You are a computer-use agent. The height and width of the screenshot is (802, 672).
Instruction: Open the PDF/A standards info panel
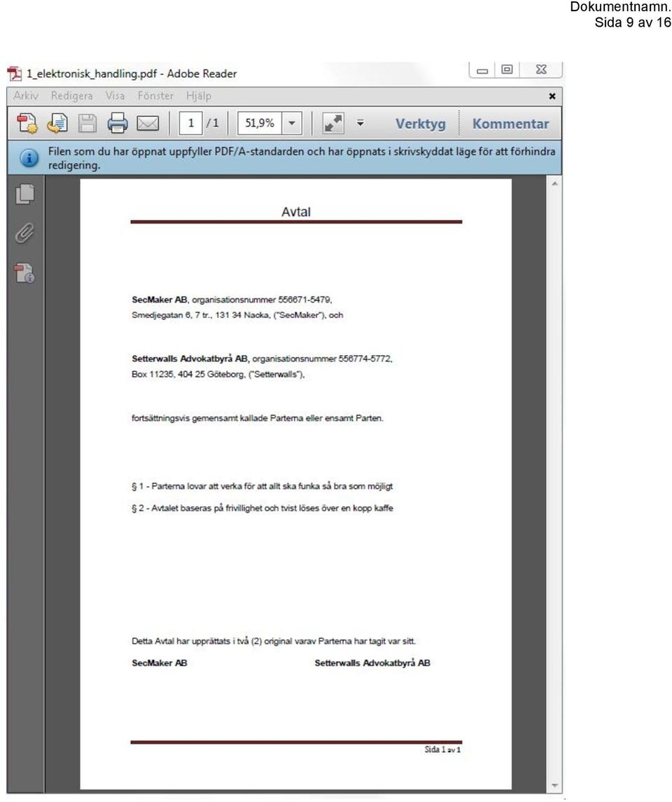(x=24, y=272)
